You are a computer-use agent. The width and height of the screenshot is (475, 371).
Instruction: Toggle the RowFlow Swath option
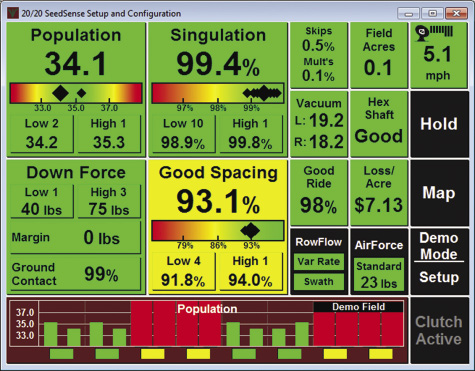pos(319,282)
